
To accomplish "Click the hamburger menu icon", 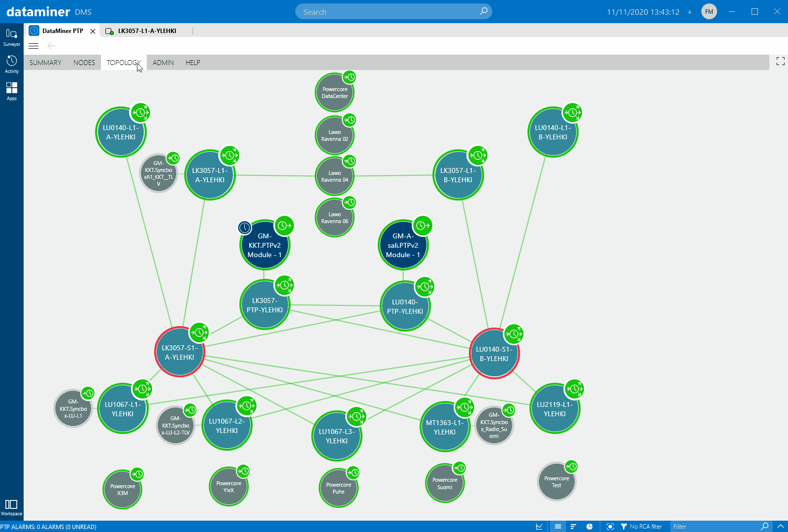I will click(x=33, y=46).
